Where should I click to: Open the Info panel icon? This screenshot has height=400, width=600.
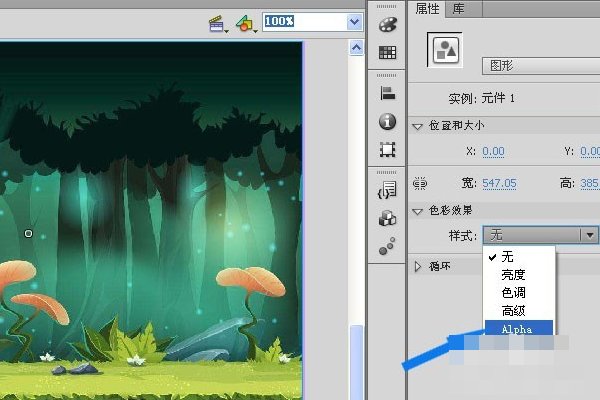(x=387, y=122)
